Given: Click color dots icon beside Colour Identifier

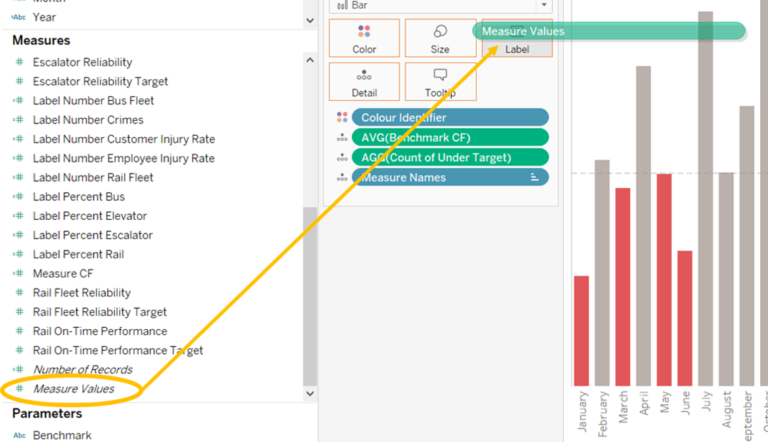Looking at the screenshot, I should pos(342,117).
